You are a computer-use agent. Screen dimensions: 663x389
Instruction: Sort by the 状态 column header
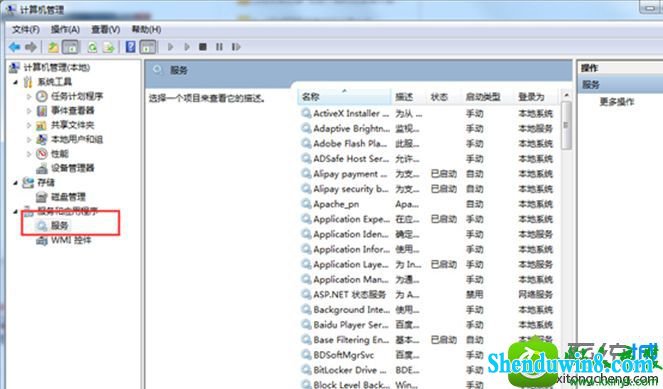click(x=444, y=97)
